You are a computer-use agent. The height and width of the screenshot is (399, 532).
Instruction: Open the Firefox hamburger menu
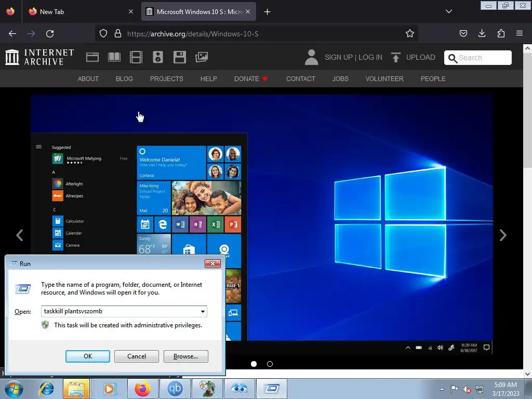coord(520,34)
